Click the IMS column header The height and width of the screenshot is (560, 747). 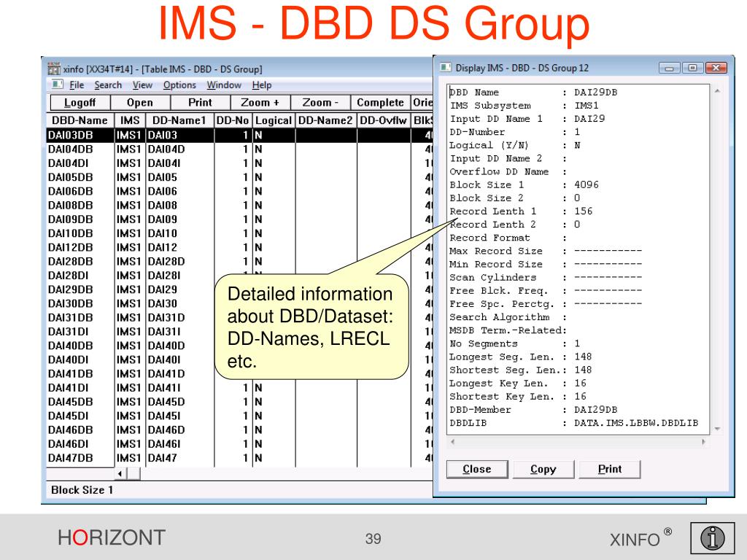(x=130, y=120)
